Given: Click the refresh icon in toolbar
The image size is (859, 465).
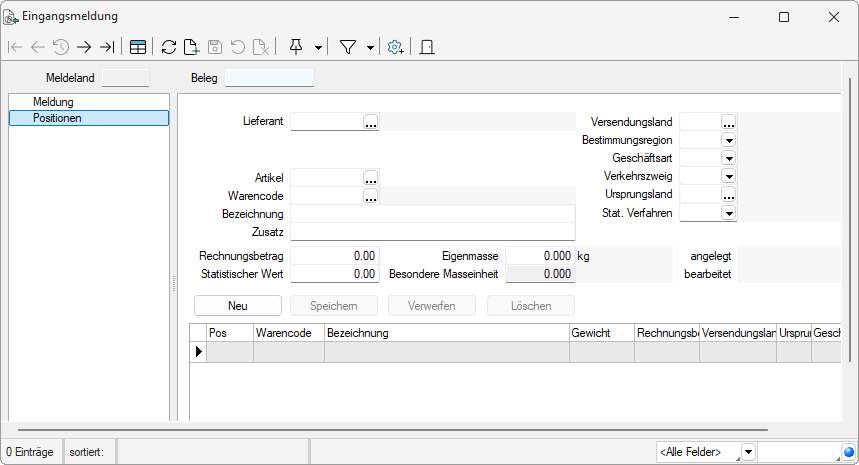Looking at the screenshot, I should click(169, 47).
